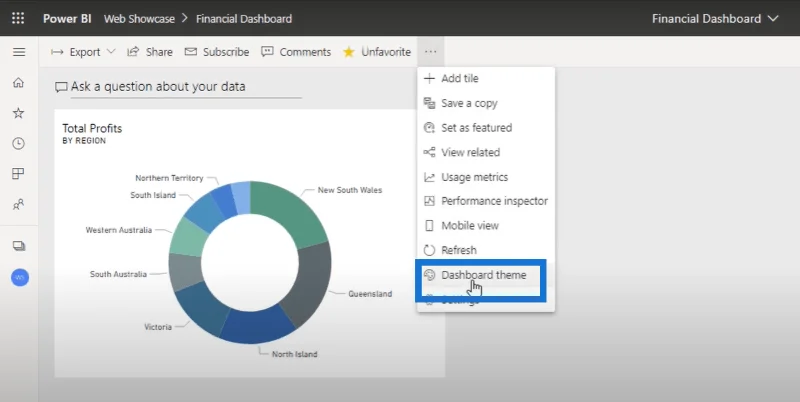Select Save a copy menu item

486,103
